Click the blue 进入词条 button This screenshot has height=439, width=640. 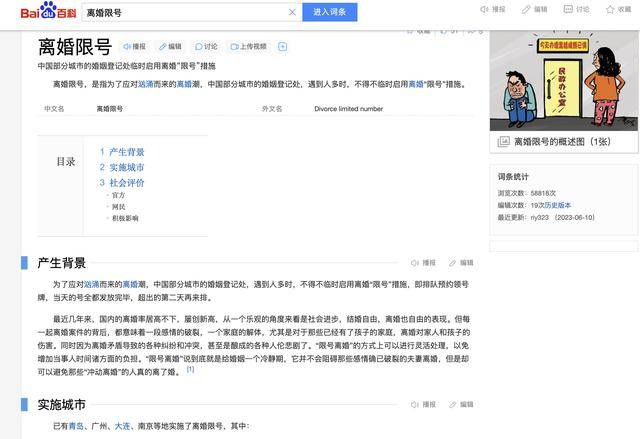point(330,12)
